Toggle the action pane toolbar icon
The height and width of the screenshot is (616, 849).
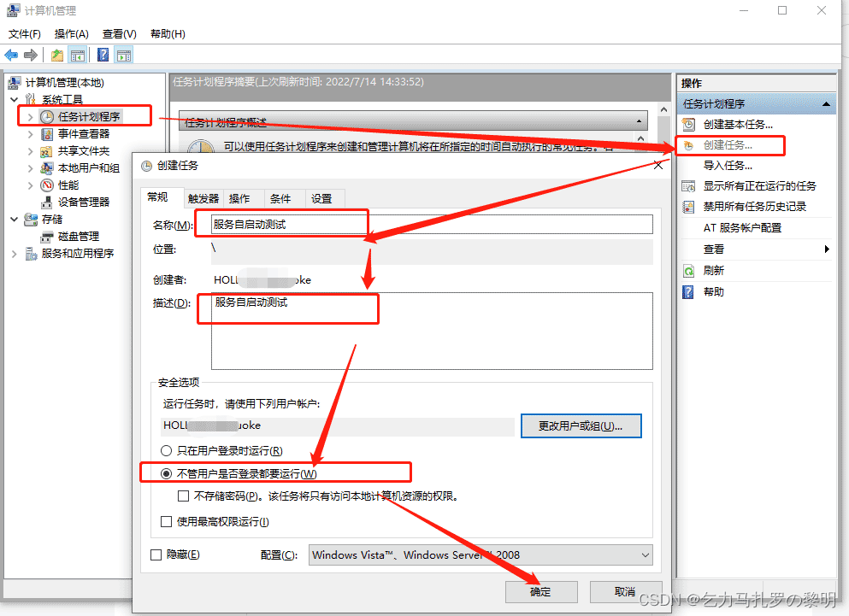click(x=122, y=54)
